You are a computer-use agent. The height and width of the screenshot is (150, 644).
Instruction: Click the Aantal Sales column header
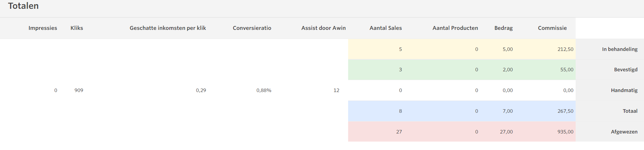[x=386, y=28]
